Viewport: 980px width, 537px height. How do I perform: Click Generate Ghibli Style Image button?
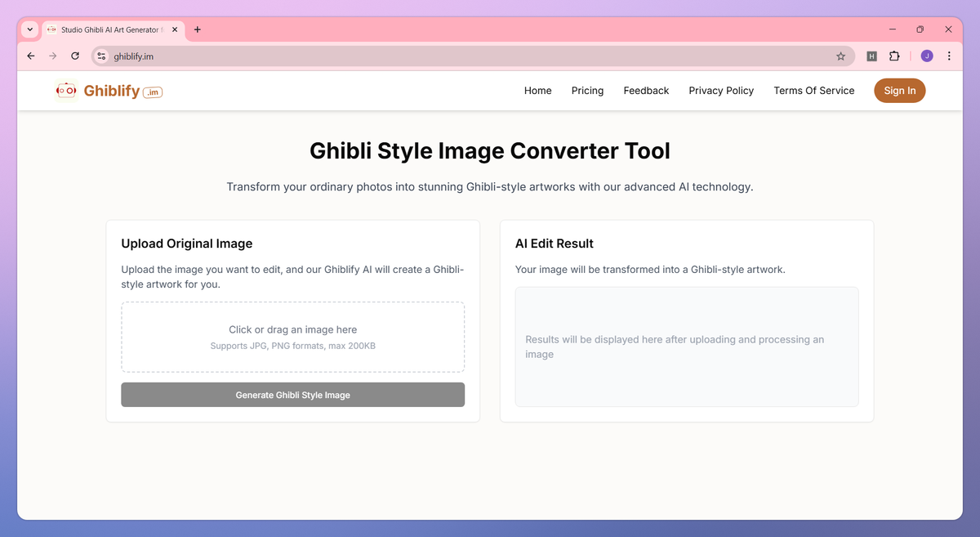pos(293,395)
